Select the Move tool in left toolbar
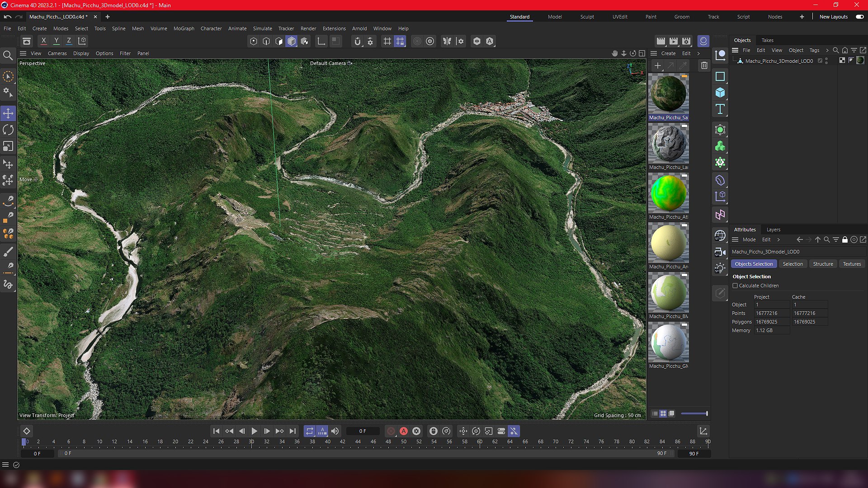This screenshot has width=868, height=488. tap(8, 113)
